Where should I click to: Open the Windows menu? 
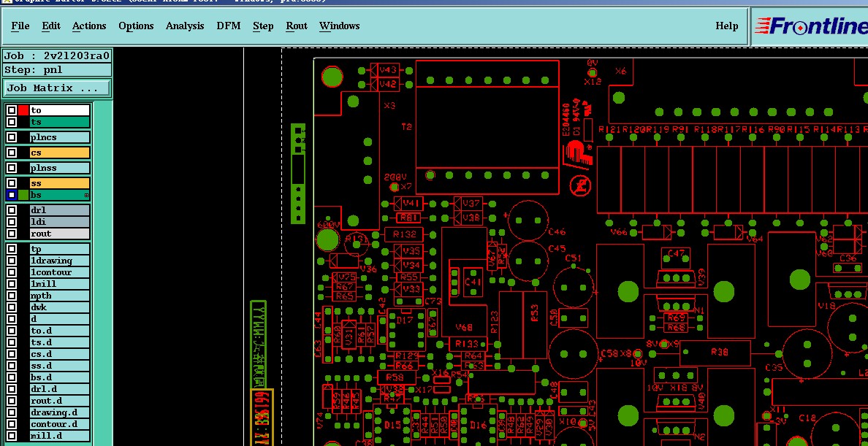click(x=339, y=26)
